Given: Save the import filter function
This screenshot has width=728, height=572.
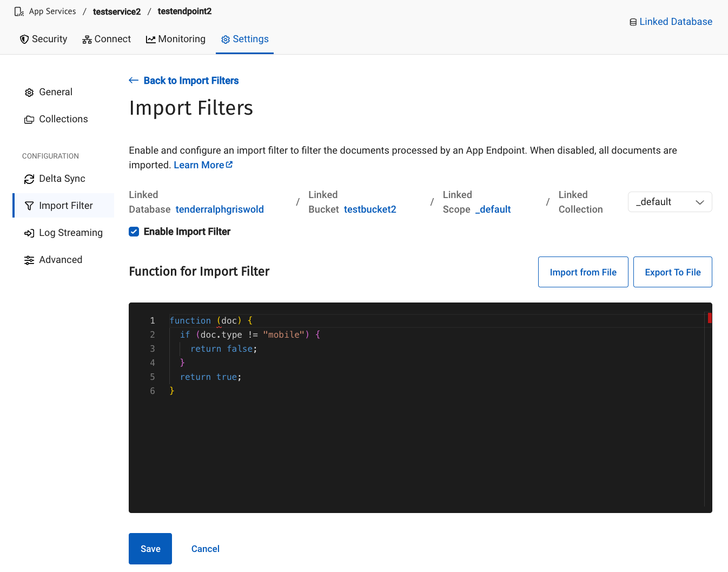Looking at the screenshot, I should (150, 549).
